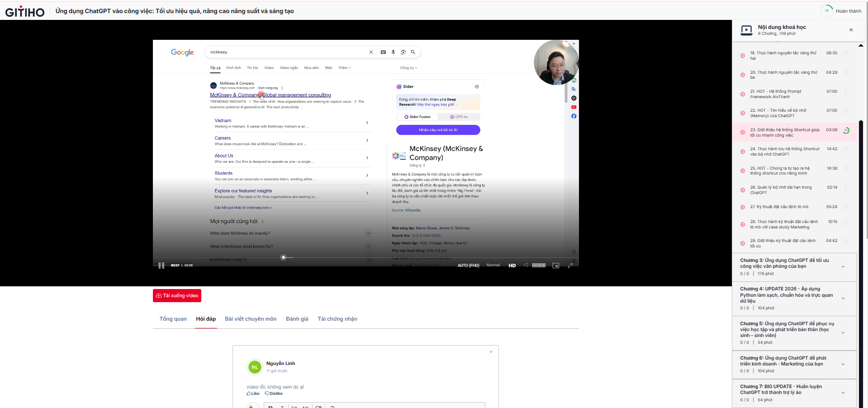Open the AUTO (FHD) resolution selector

pos(468,266)
